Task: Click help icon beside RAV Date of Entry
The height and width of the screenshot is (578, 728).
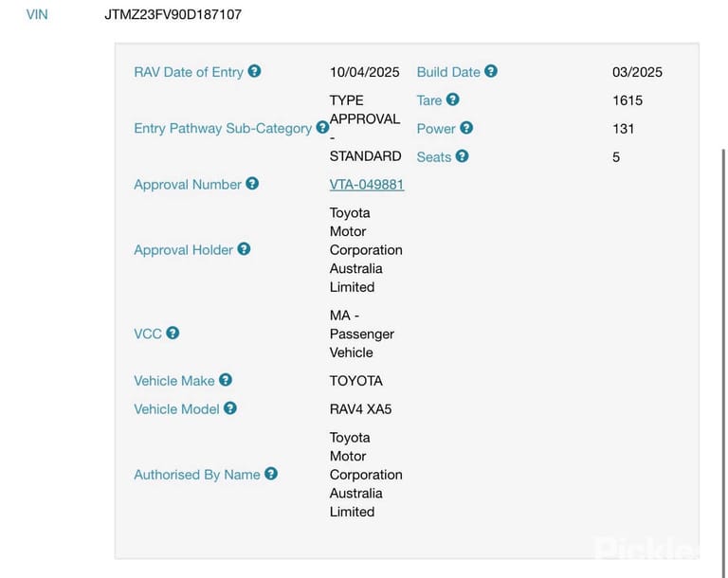Action: tap(254, 71)
